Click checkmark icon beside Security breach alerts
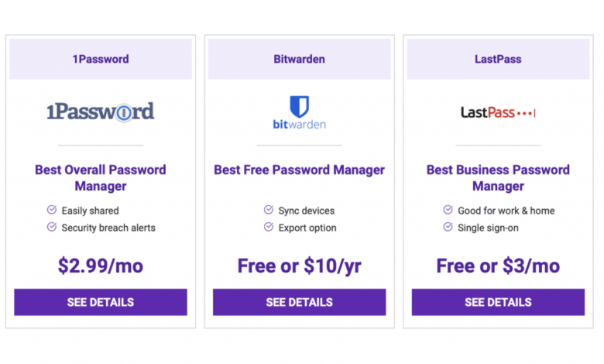The image size is (604, 364). click(x=52, y=227)
